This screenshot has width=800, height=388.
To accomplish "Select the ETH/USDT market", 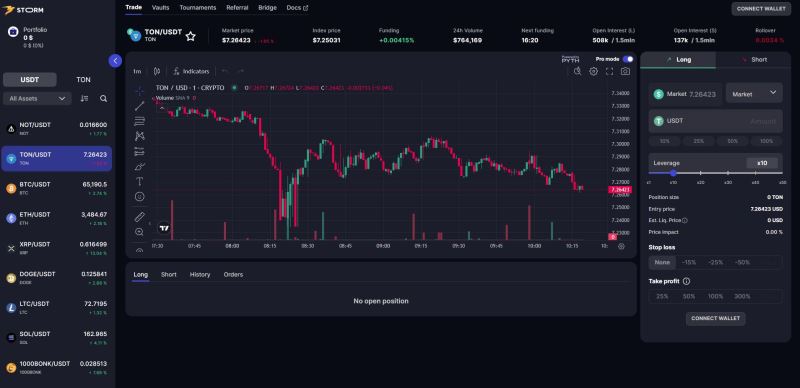I will (x=57, y=219).
